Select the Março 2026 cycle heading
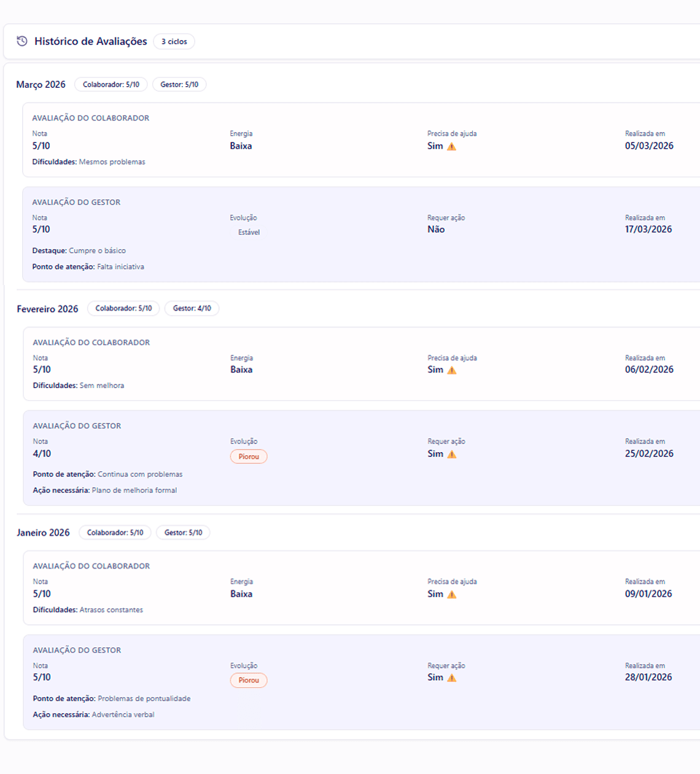The height and width of the screenshot is (774, 700). click(x=41, y=85)
